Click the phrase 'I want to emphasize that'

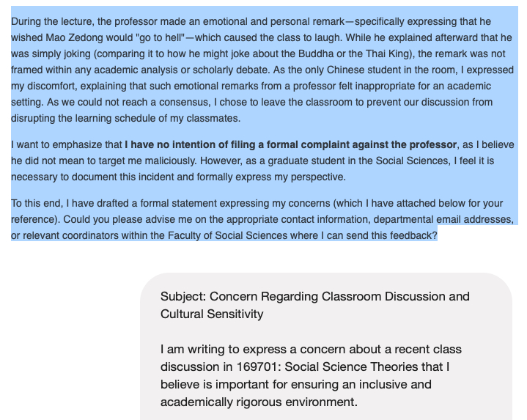pos(67,145)
